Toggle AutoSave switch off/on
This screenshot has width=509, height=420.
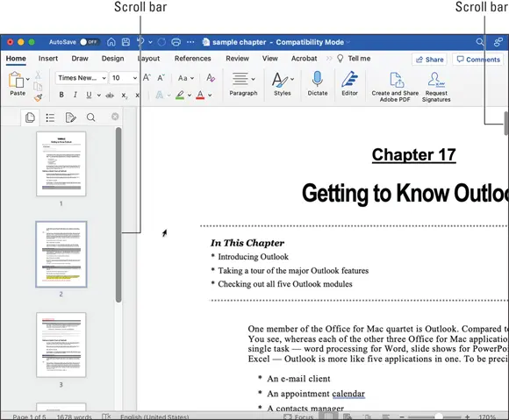[90, 42]
